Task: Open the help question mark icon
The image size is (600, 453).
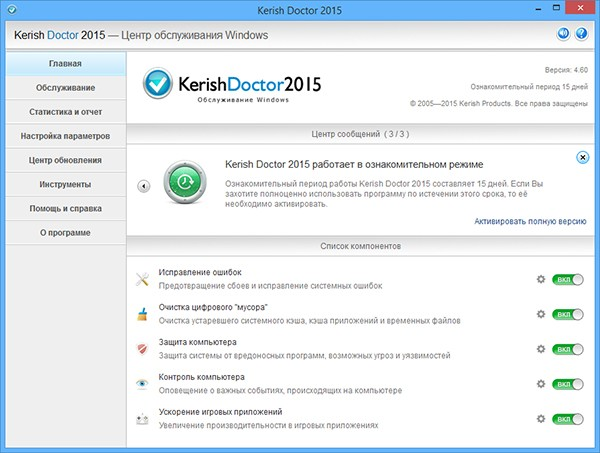Action: pos(581,34)
